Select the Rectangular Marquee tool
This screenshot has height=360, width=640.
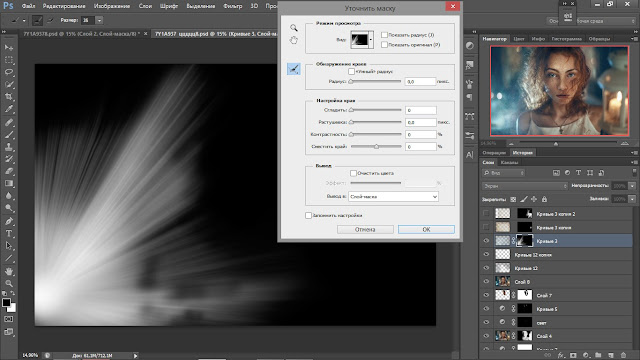pos(9,60)
